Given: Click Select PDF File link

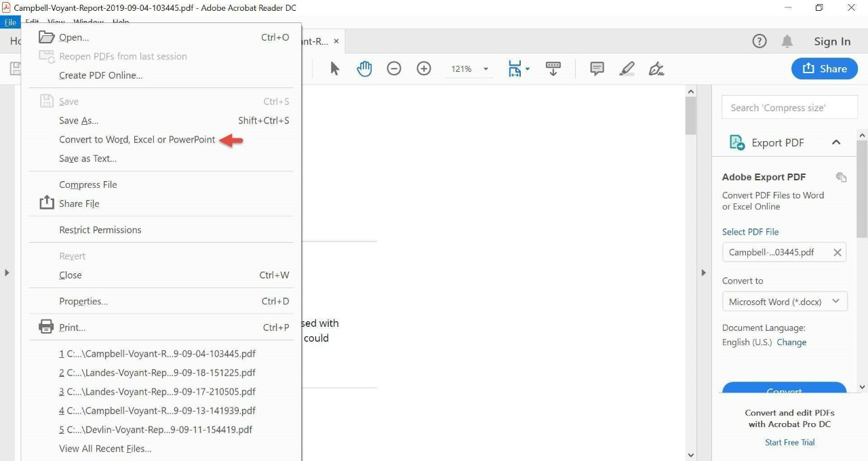Looking at the screenshot, I should [x=750, y=232].
